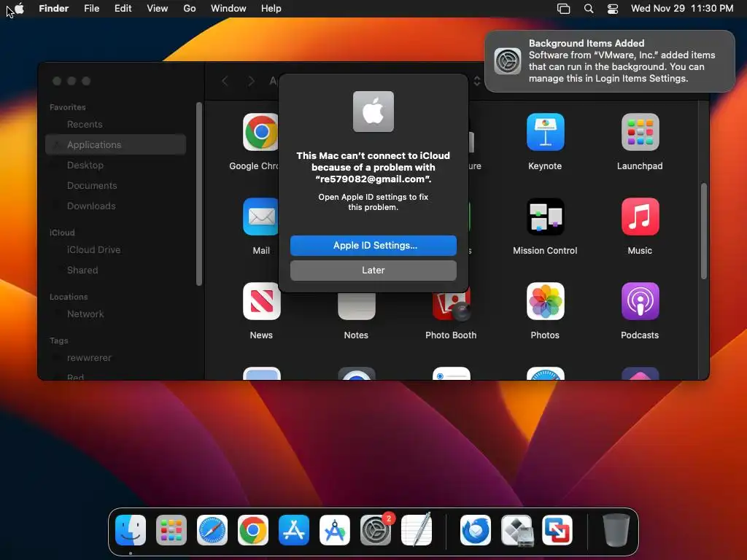Open the Podcasts app icon

click(640, 301)
